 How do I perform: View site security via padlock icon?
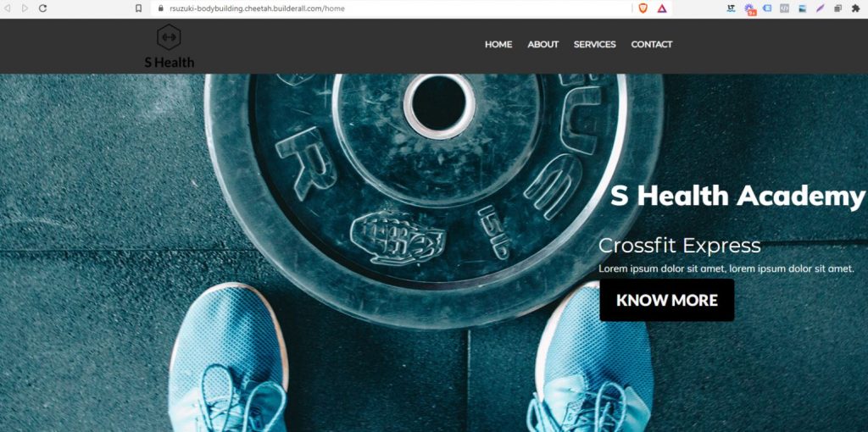click(161, 8)
